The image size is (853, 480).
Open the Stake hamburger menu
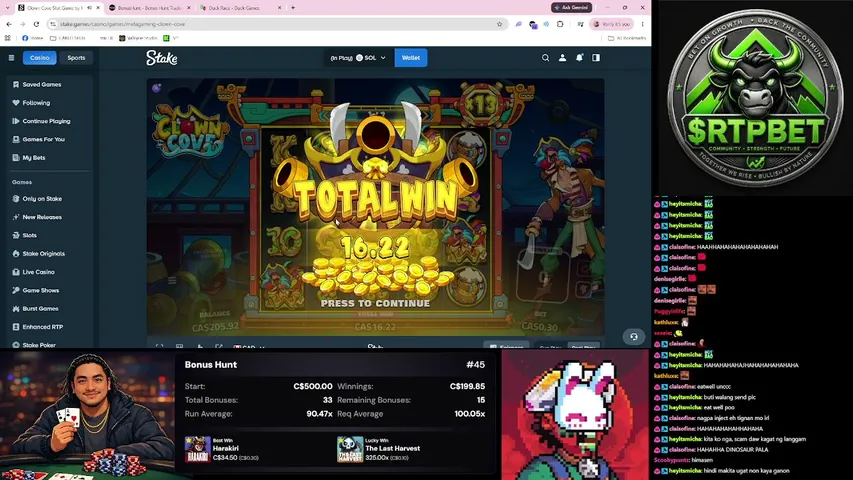(11, 58)
